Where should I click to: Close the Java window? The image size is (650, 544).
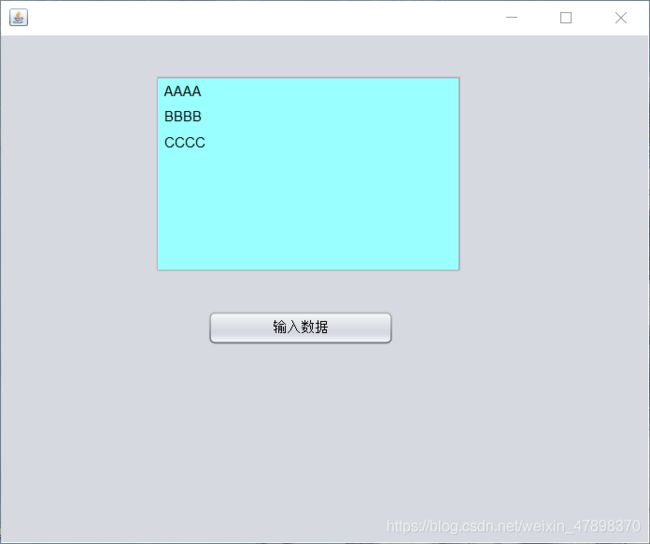tap(621, 17)
